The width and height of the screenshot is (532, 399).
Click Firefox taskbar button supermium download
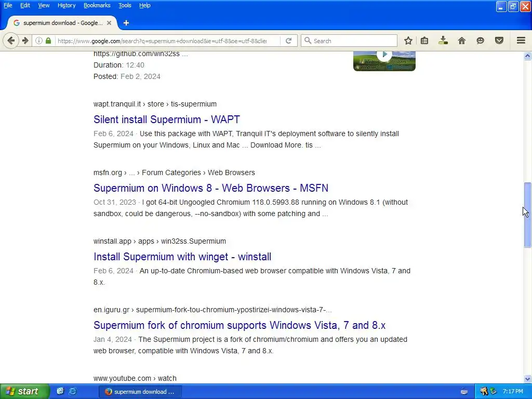point(140,392)
